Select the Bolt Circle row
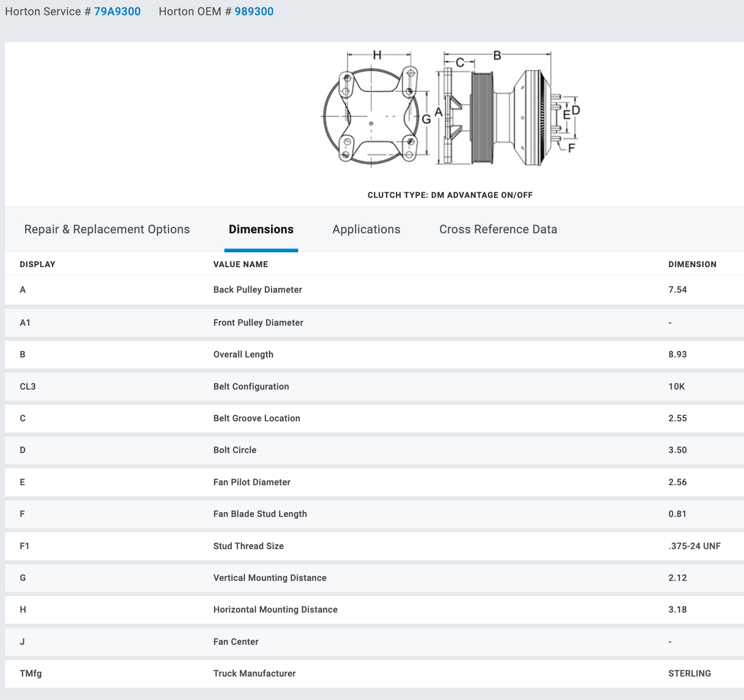 (235, 450)
